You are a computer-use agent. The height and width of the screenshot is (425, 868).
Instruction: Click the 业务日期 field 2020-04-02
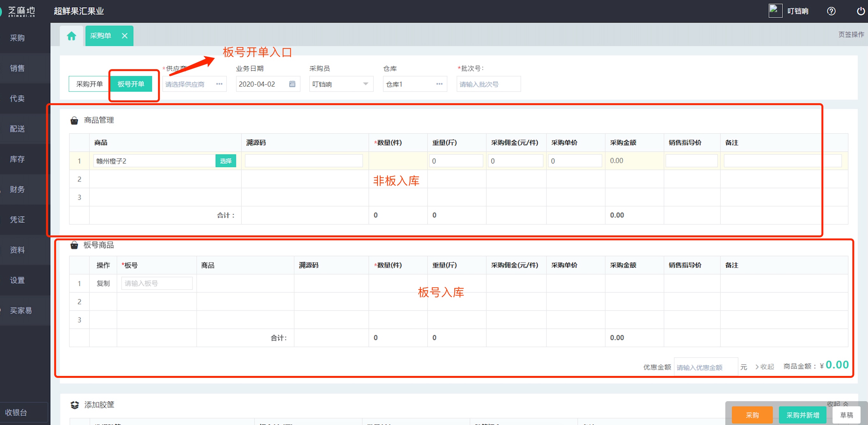coord(268,84)
